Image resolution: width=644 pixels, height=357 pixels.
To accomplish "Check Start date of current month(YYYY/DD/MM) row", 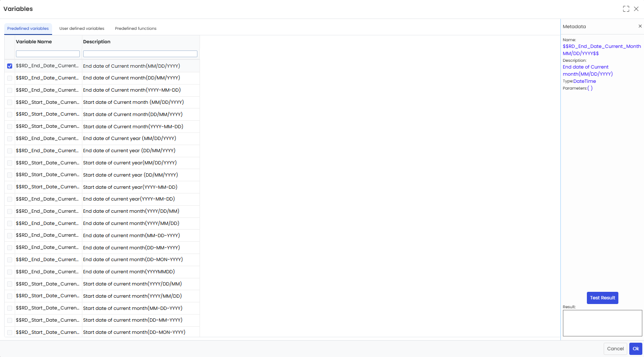I will coord(10,284).
